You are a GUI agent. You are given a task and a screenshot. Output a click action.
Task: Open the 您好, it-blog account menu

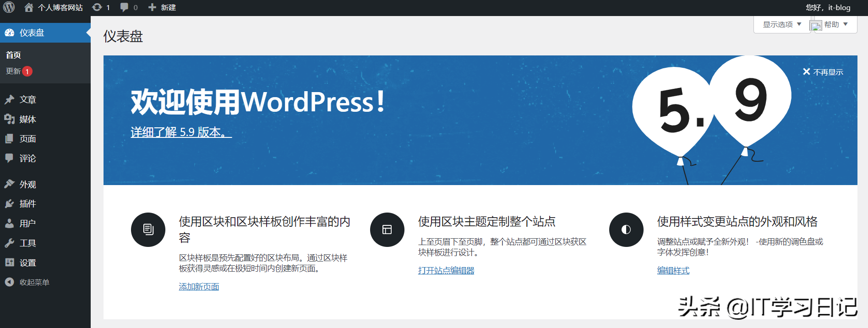pos(828,7)
